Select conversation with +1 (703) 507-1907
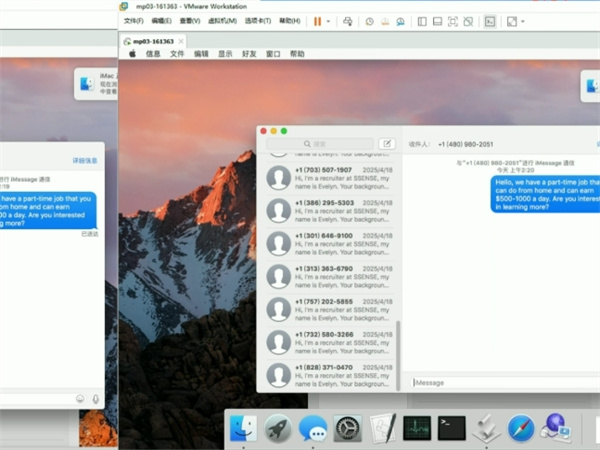Image resolution: width=600 pixels, height=450 pixels. [330, 177]
